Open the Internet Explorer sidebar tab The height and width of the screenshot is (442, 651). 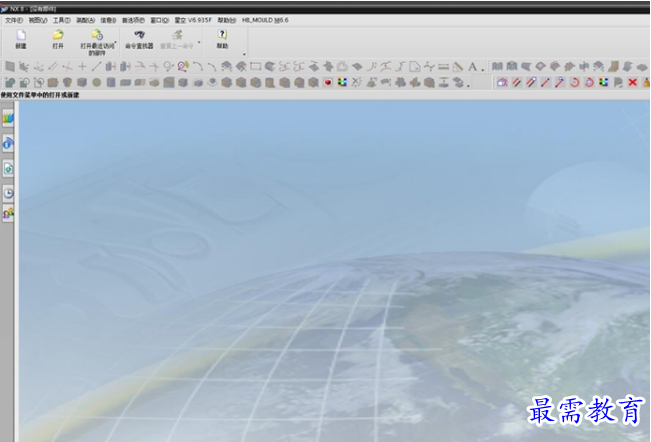pyautogui.click(x=8, y=144)
